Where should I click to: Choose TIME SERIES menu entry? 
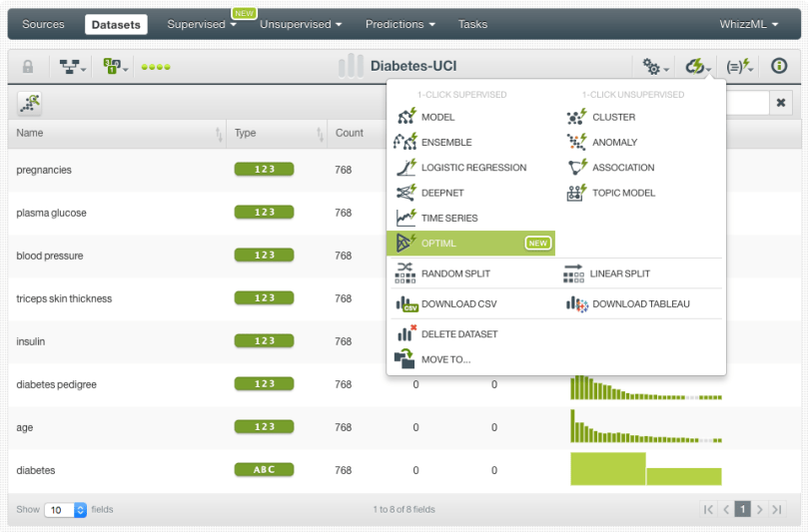click(x=449, y=219)
